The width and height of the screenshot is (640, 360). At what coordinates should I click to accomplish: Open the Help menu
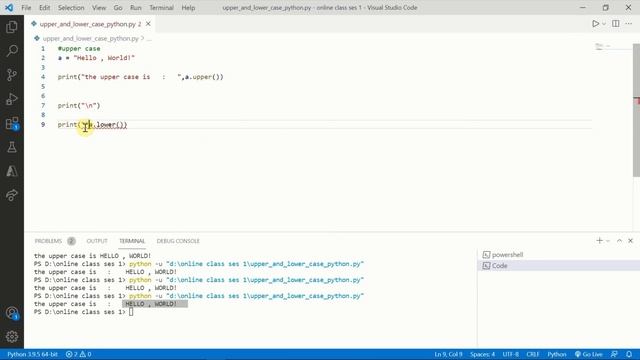coord(188,8)
